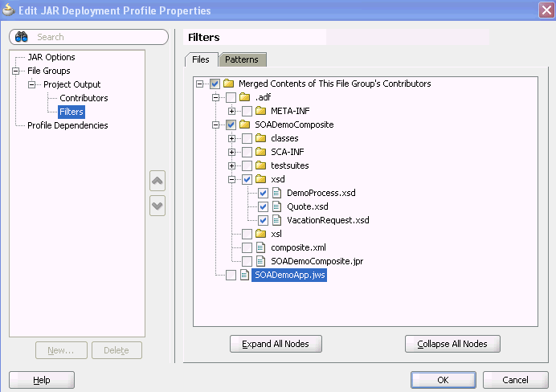Click Expand All Nodes button
Screen dimensions: 556x392
tap(276, 344)
